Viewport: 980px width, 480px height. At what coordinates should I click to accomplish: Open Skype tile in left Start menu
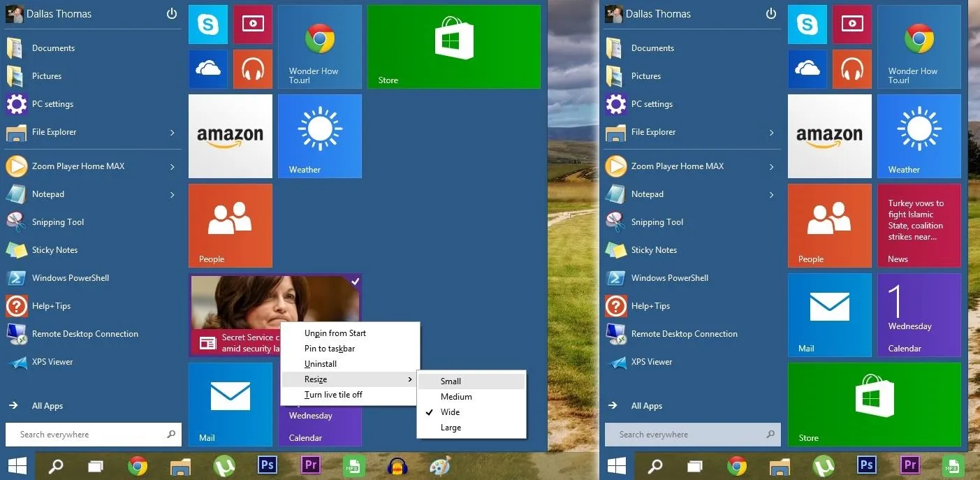coord(208,24)
